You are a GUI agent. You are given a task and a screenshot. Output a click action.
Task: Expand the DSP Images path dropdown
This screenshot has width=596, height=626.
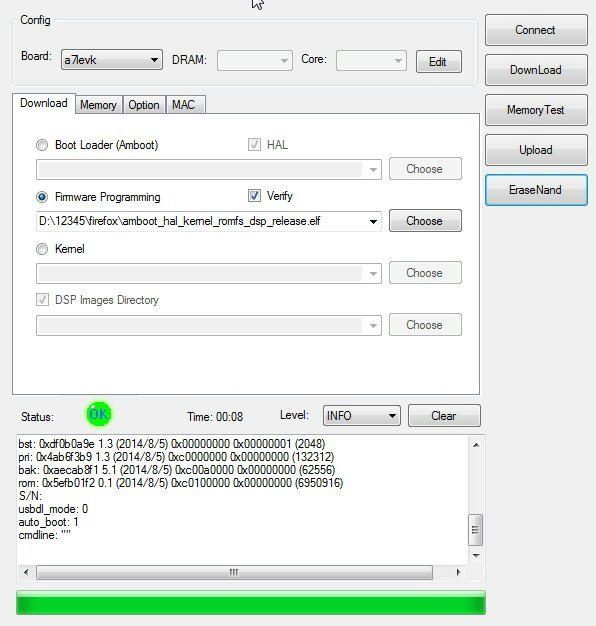373,325
